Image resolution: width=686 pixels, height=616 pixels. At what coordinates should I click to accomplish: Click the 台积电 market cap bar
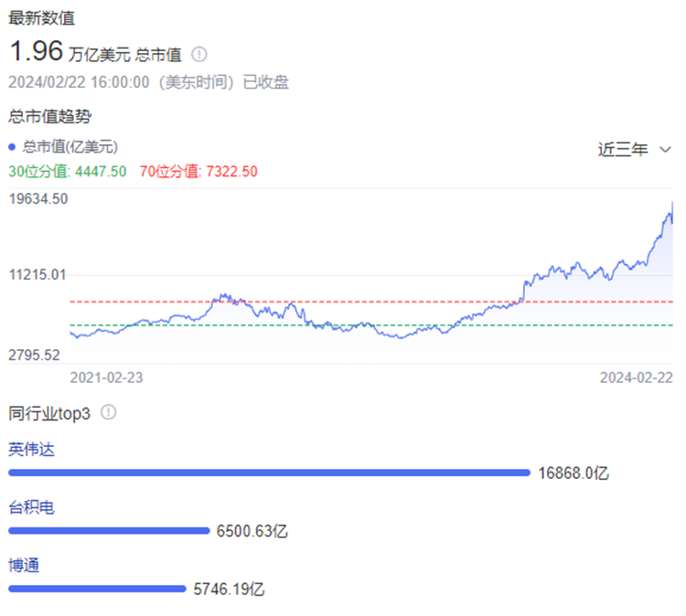(109, 531)
